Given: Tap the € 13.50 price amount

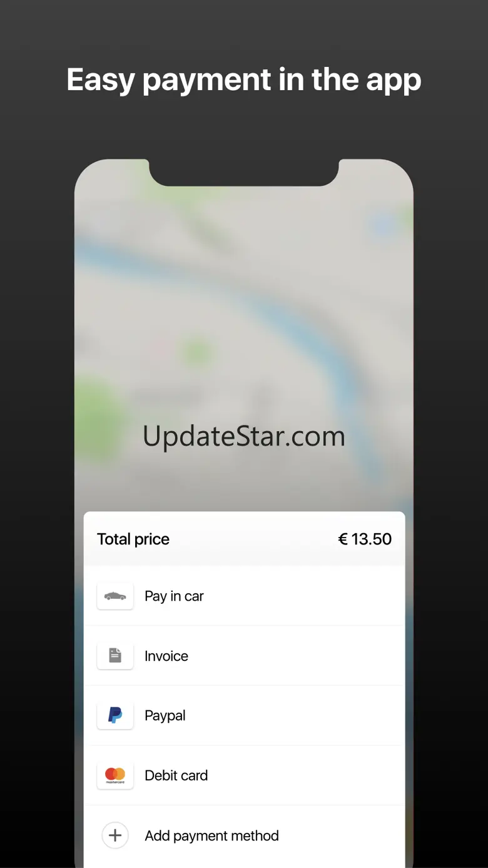Looking at the screenshot, I should 365,539.
